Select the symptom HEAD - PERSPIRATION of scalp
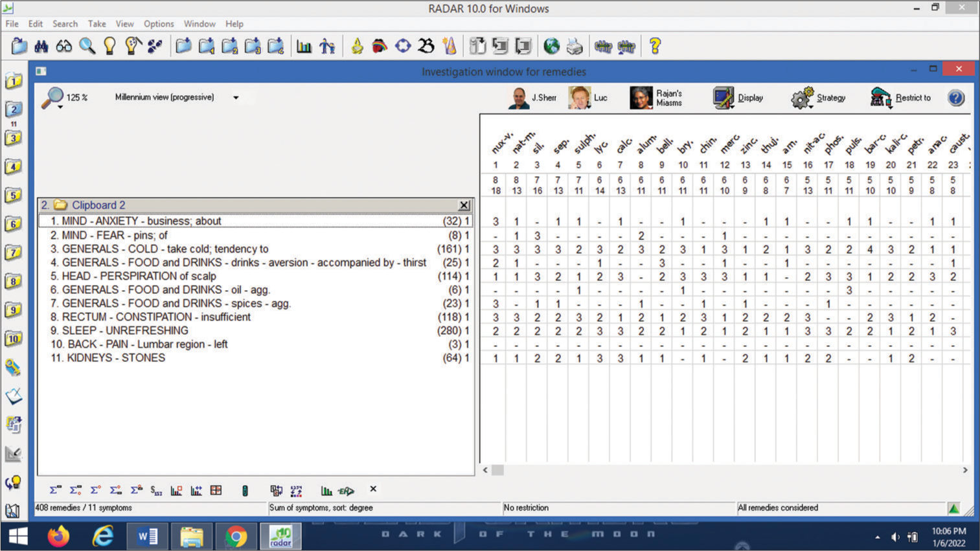980x551 pixels. point(256,276)
